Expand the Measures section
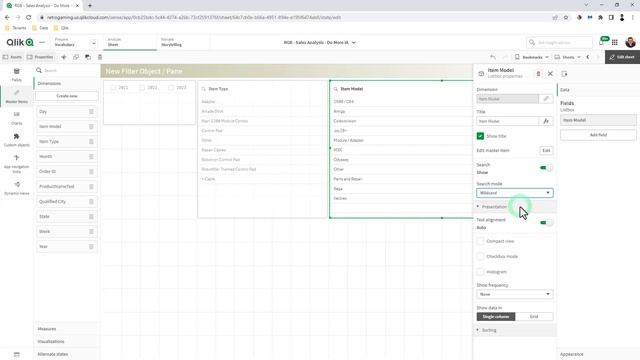640x360 pixels. click(67, 329)
